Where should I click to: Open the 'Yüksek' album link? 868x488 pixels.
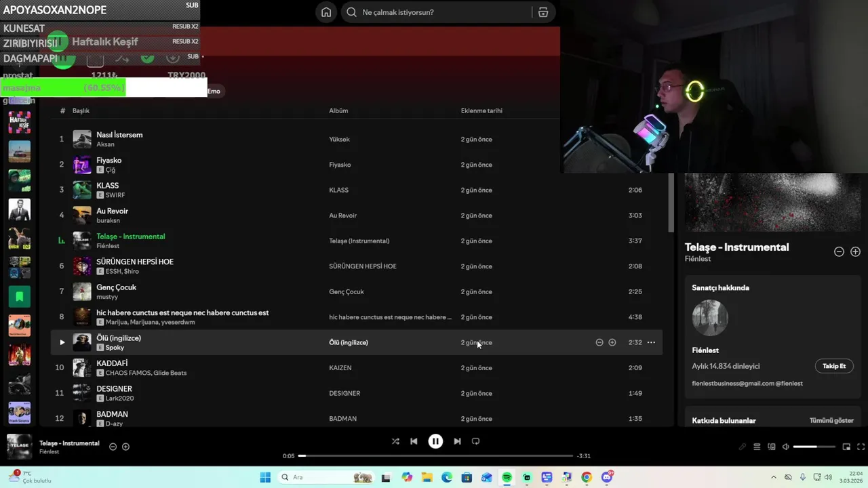click(339, 139)
